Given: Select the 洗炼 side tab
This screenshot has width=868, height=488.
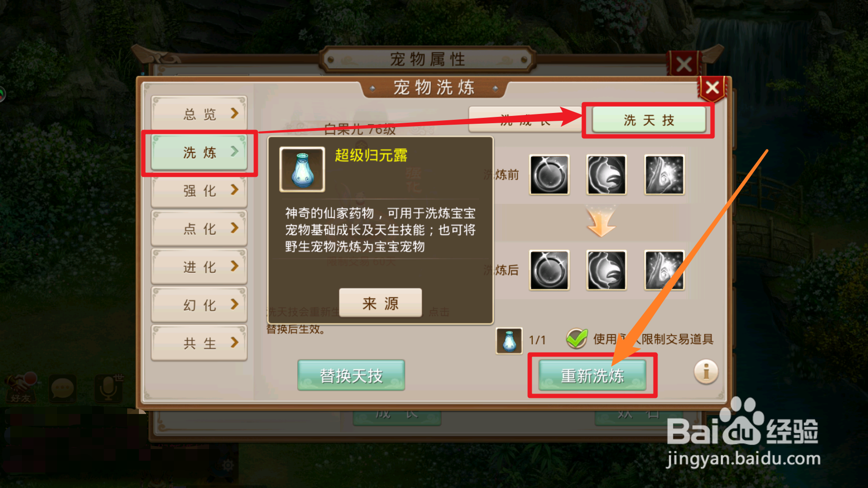Looking at the screenshot, I should pos(199,152).
